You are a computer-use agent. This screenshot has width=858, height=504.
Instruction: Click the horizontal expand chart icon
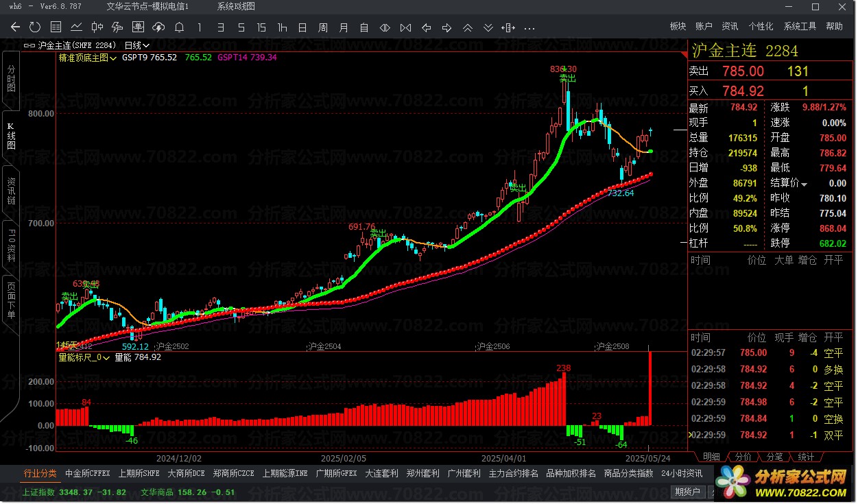[x=385, y=27]
